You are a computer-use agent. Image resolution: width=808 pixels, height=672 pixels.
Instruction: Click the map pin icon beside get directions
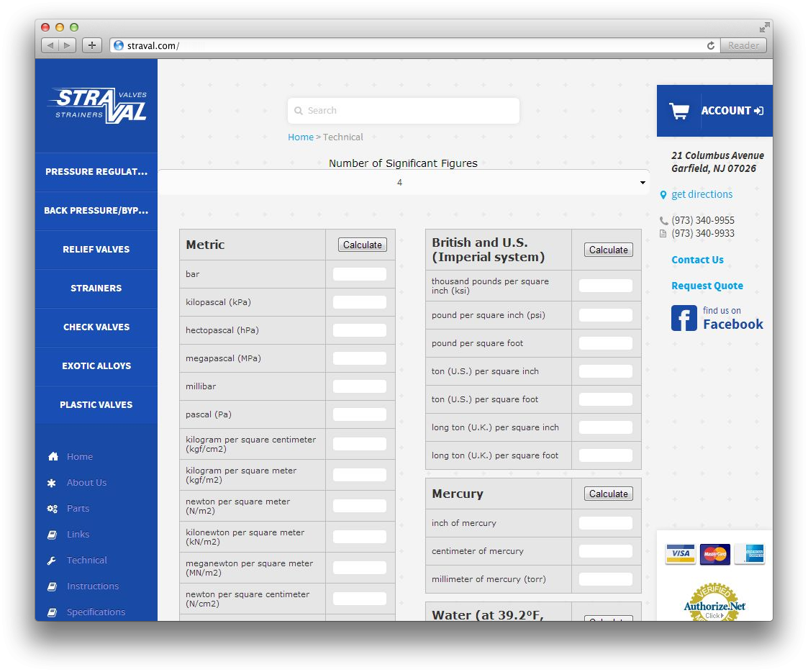coord(663,195)
